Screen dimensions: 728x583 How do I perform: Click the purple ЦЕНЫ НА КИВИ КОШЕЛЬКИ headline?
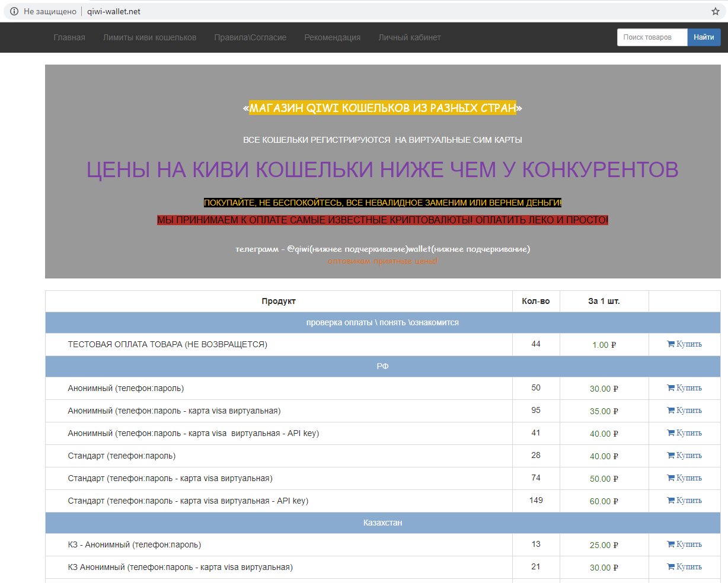(382, 169)
